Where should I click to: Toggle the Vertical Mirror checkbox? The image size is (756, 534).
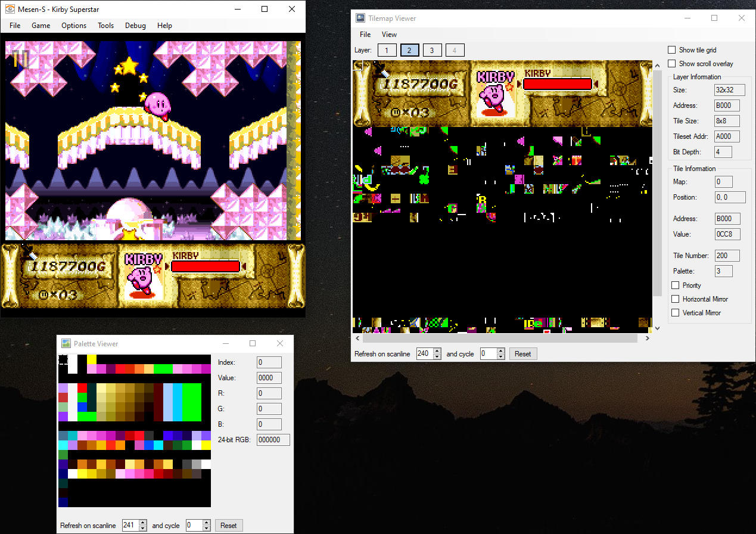click(676, 313)
